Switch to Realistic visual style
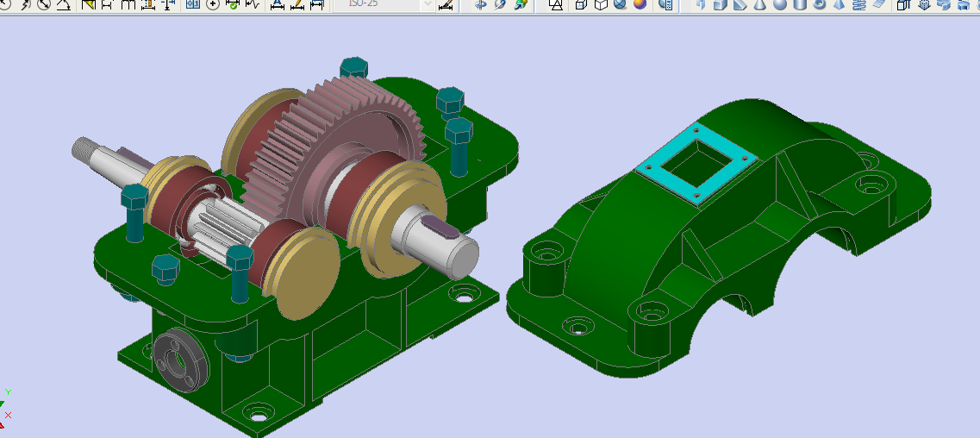Viewport: 980px width, 438px height. tap(620, 3)
